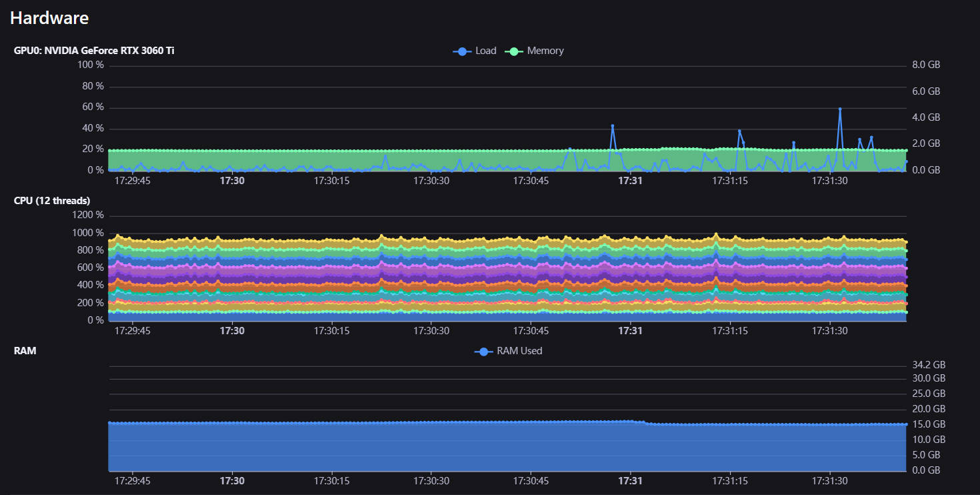Select the GPU load spike just before 17:31
Viewport: 980px width, 495px height.
click(612, 126)
